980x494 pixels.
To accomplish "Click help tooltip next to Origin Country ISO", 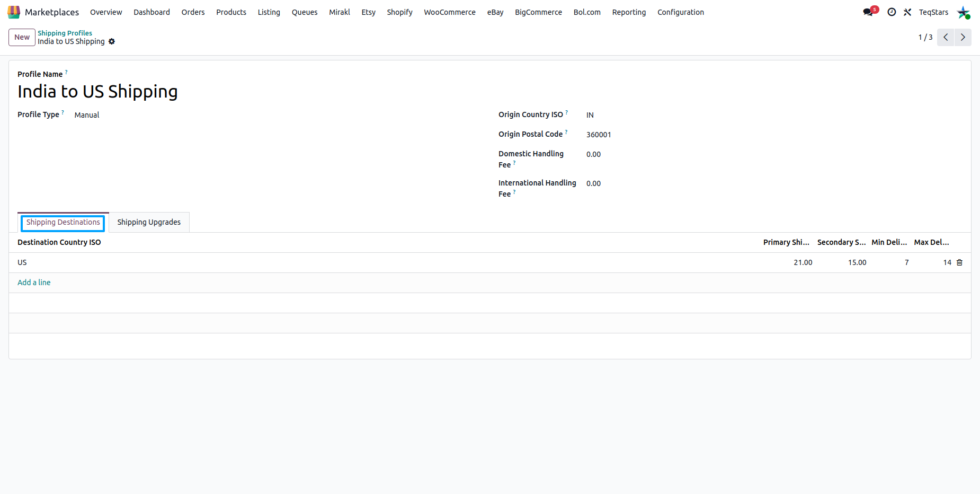I will [566, 112].
